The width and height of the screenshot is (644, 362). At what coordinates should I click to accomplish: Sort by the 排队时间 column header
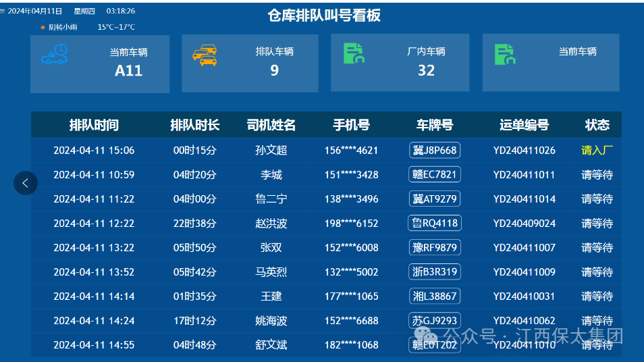94,125
